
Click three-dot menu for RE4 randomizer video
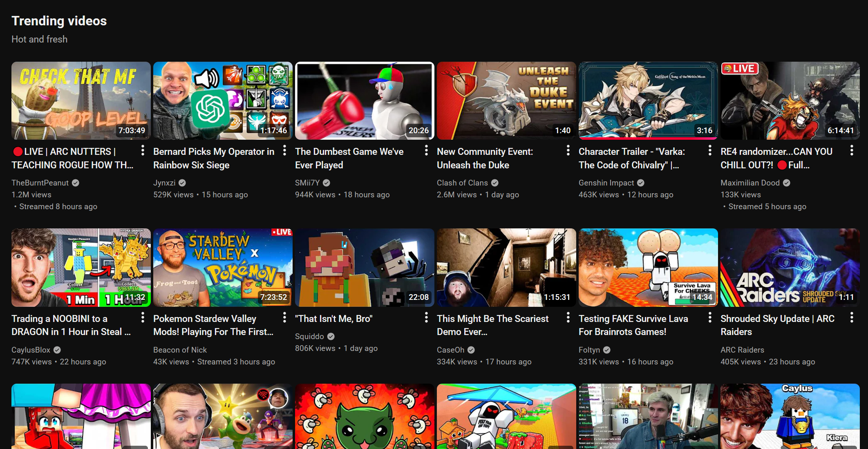(852, 151)
